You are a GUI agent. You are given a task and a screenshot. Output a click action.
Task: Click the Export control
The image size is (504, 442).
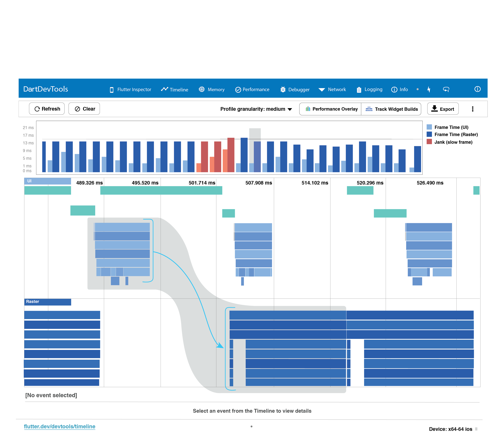443,109
